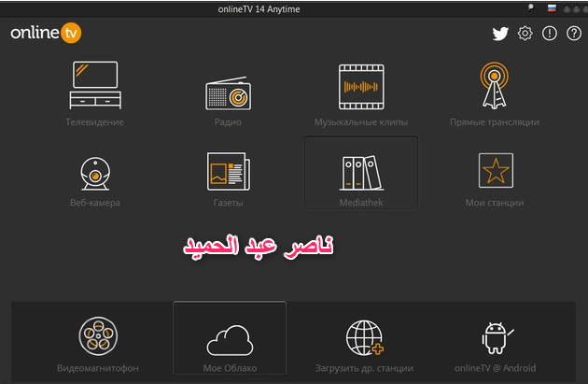Click the Mediathek label text
This screenshot has height=384, width=588.
coord(361,203)
